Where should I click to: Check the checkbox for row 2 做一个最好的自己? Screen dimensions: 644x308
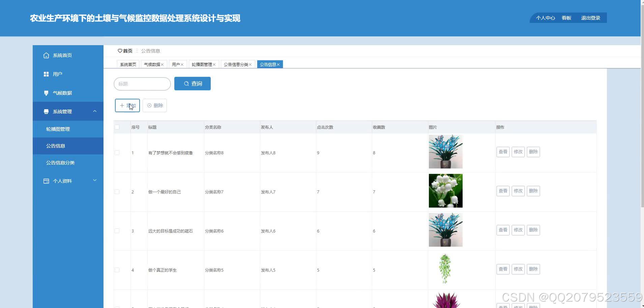click(117, 191)
